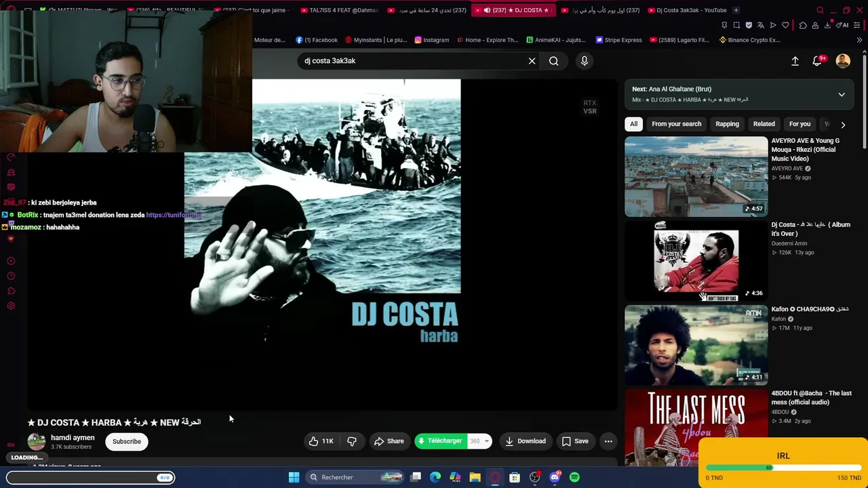Click the browser pin icon in toolbar

tap(724, 25)
